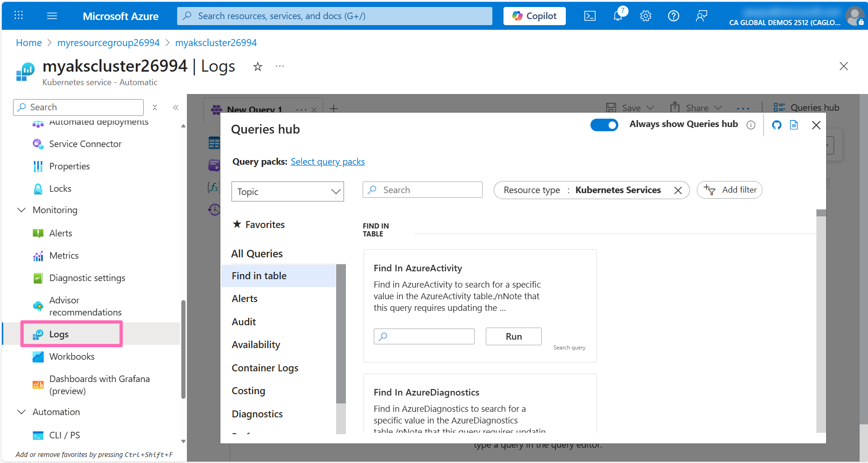The width and height of the screenshot is (868, 463).
Task: Collapse the Automation section
Action: point(21,412)
